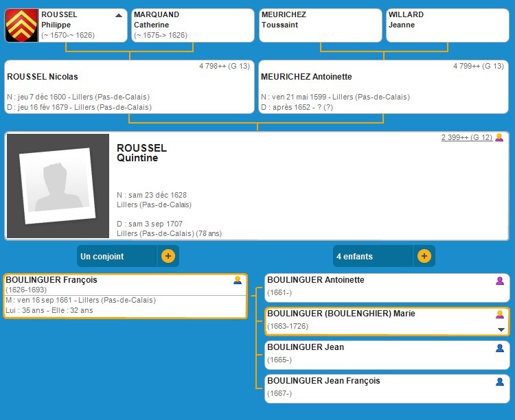Viewport: 515px width, 420px height.
Task: Open the Un conjoint section header
Action: pyautogui.click(x=117, y=256)
